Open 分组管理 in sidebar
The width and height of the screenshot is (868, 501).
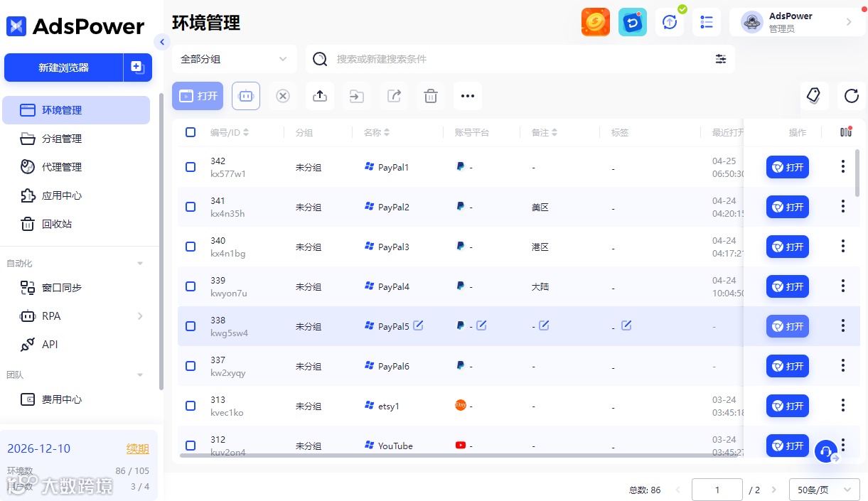click(76, 139)
